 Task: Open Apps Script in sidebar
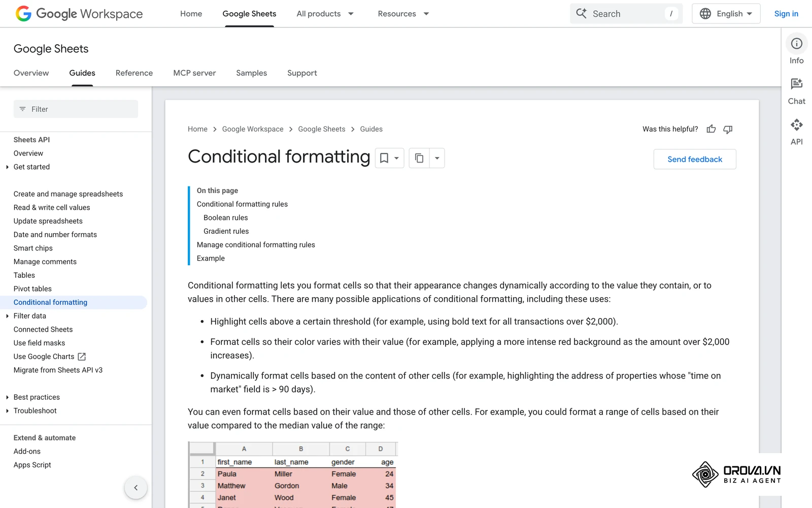(32, 465)
